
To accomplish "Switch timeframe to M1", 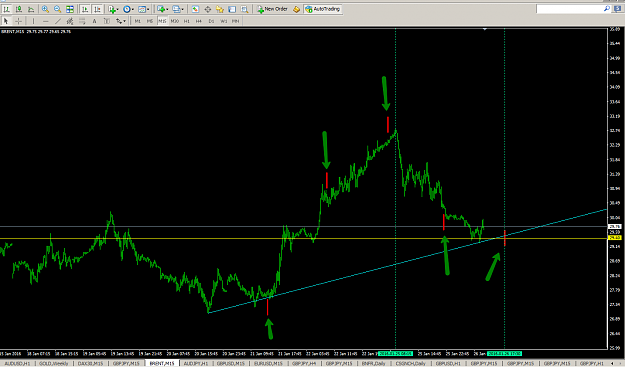I will pos(138,21).
